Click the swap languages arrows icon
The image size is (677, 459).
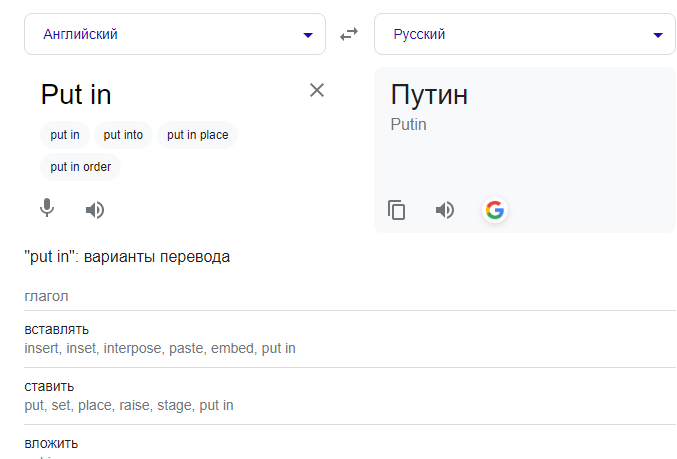click(349, 34)
